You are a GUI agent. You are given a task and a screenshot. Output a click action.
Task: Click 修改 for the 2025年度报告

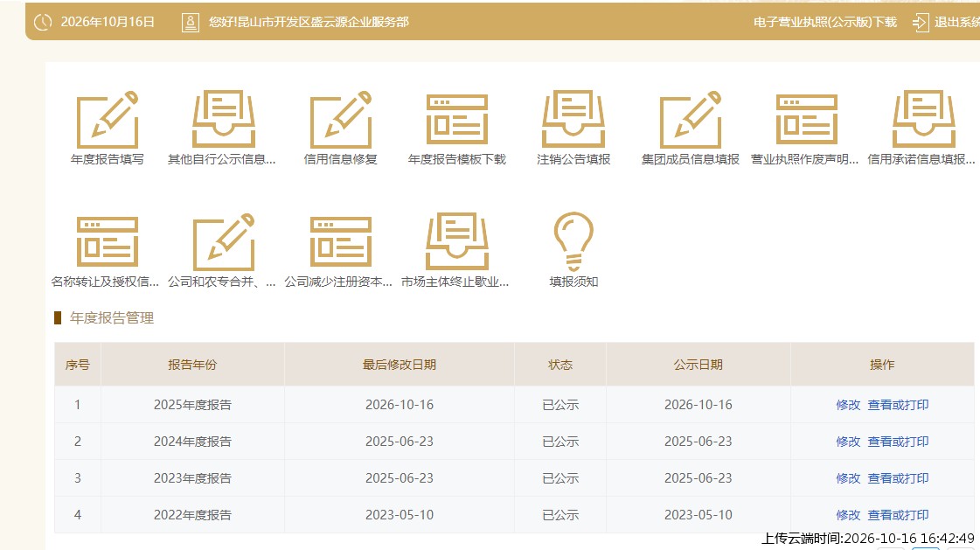coord(848,405)
